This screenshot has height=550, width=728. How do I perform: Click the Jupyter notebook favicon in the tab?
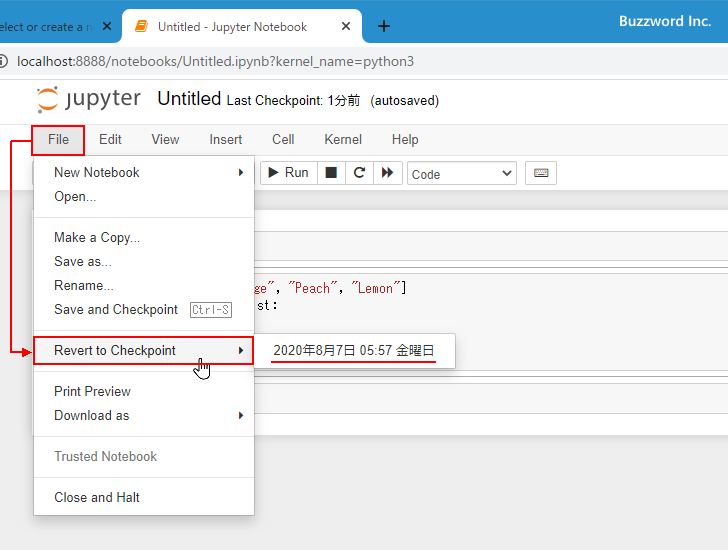click(x=141, y=26)
